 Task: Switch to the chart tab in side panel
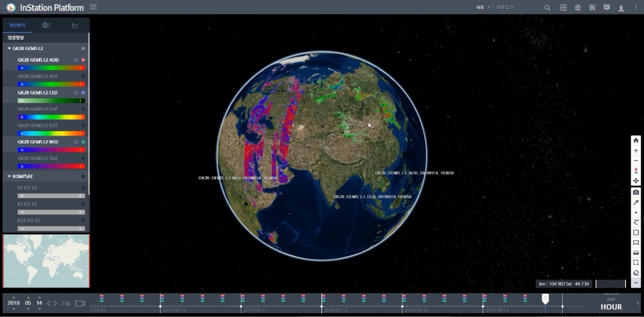(x=75, y=25)
